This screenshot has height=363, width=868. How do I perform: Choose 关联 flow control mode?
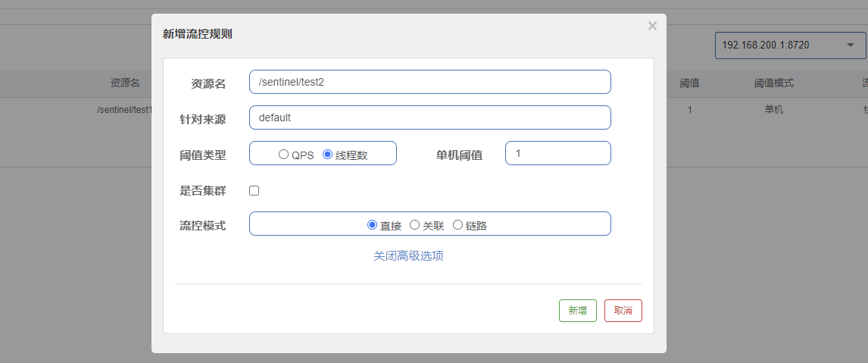(414, 225)
